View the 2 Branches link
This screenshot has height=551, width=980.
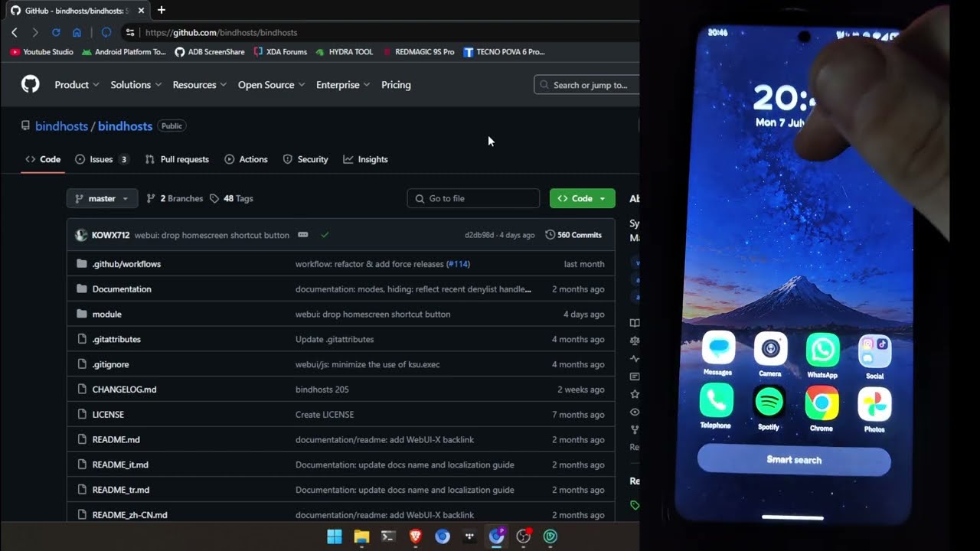[175, 198]
